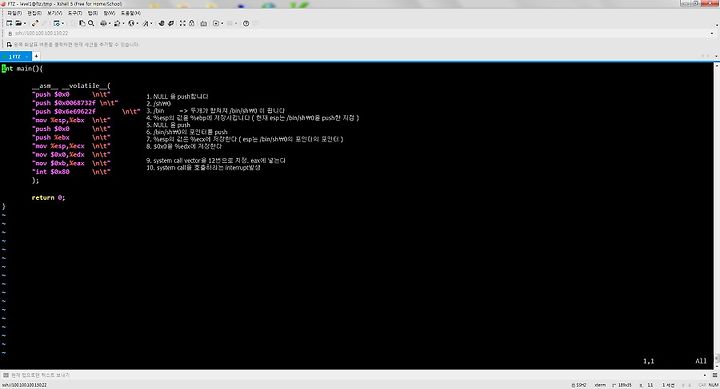Screen dimensions: 720x389
Task: Click the compose bar menu icon at right
Action: [714, 375]
